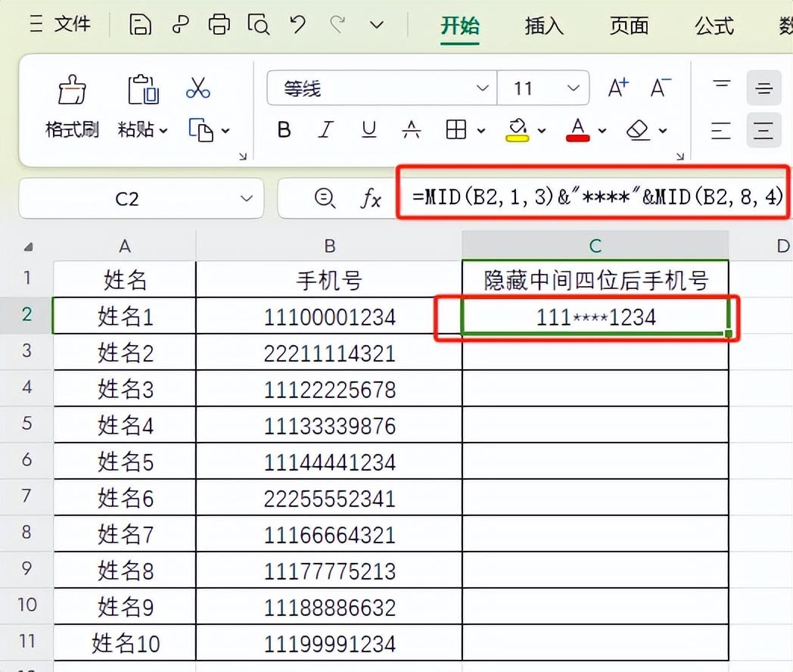The height and width of the screenshot is (672, 793).
Task: Open the font color dropdown arrow
Action: click(602, 131)
